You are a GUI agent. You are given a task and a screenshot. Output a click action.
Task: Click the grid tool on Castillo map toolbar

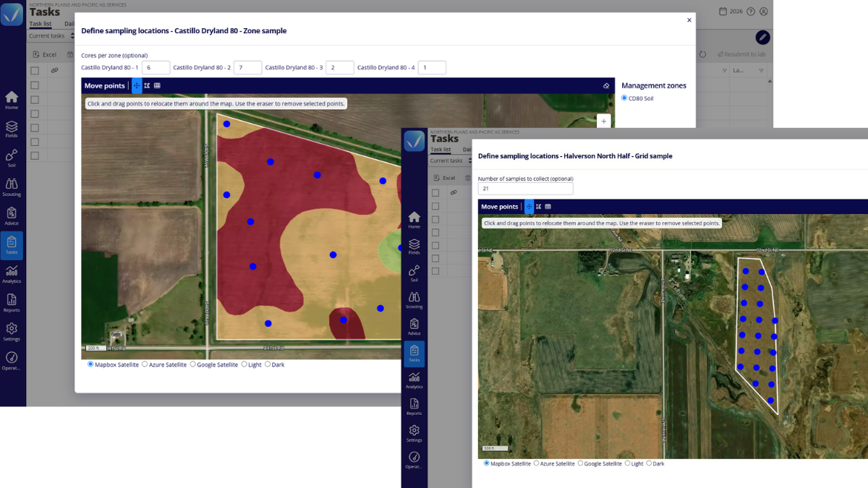tap(157, 85)
